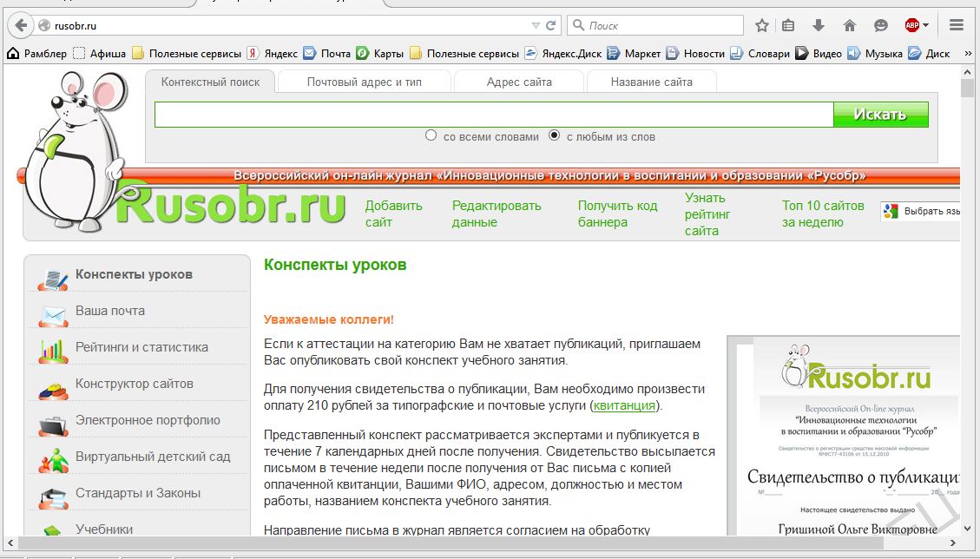Click the Рейтинги и статистика chart icon
This screenshot has width=980, height=559.
coord(53,351)
